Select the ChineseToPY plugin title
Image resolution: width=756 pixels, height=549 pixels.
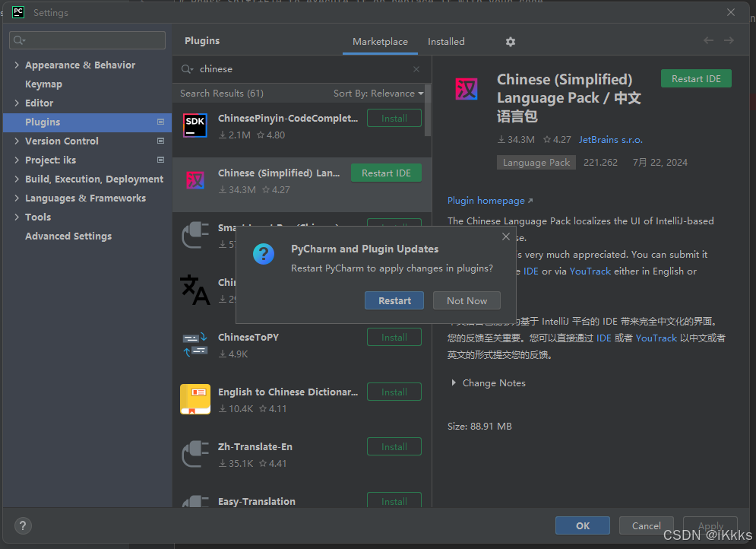coord(248,337)
